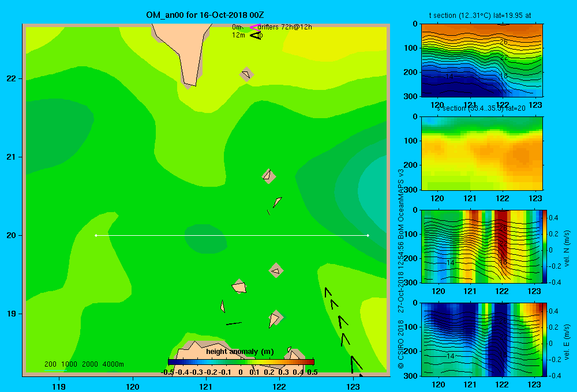Image resolution: width=577 pixels, height=392 pixels.
Task: Click the vel. E color scale bar
Action: (545, 340)
